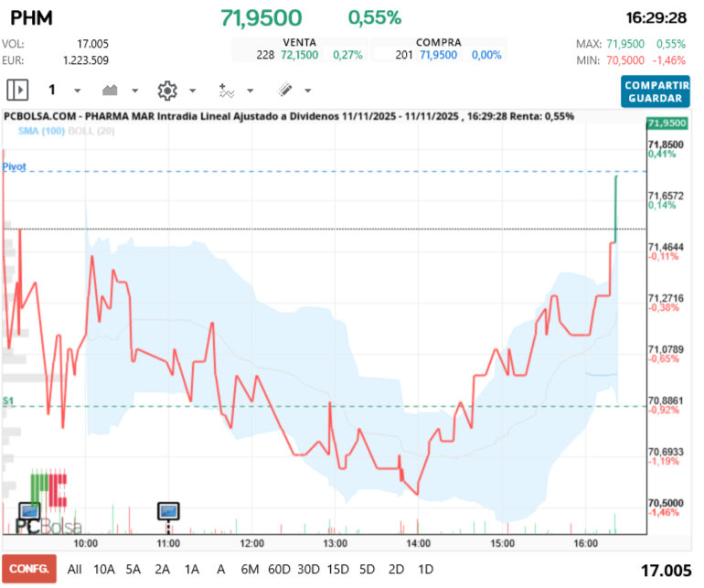This screenshot has height=588, width=704.
Task: Toggle the Pivot level line label
Action: 15,166
